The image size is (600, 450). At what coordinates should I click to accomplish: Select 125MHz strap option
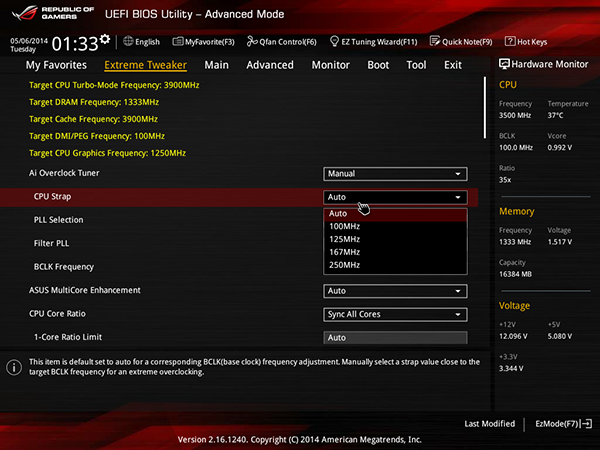pyautogui.click(x=395, y=239)
